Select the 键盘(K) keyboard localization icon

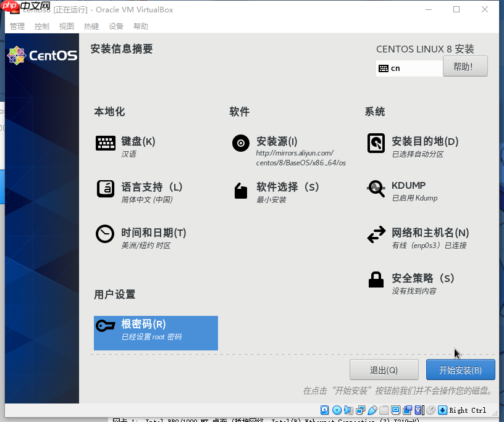point(106,143)
